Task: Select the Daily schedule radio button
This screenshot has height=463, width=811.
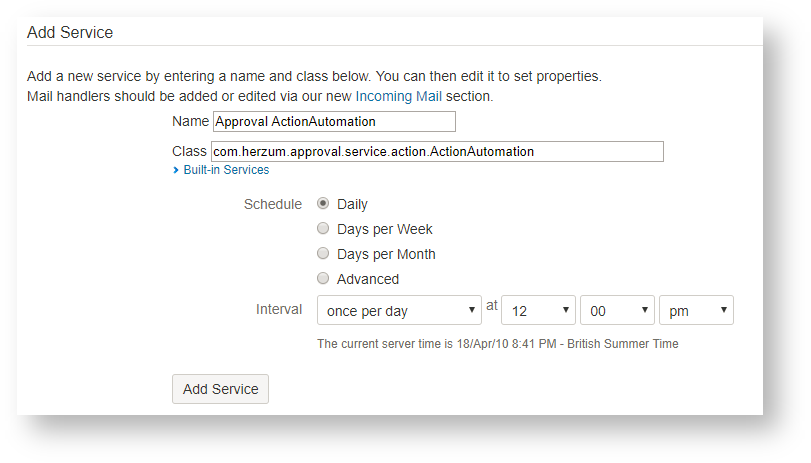Action: pos(323,203)
